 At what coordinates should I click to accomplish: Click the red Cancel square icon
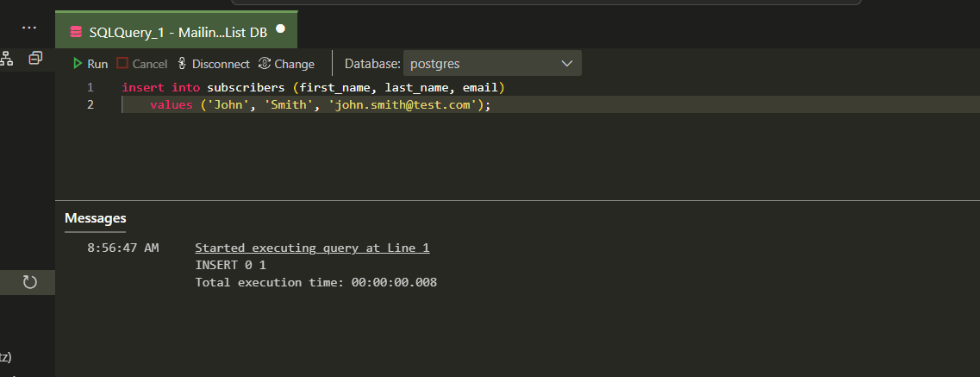(x=122, y=64)
